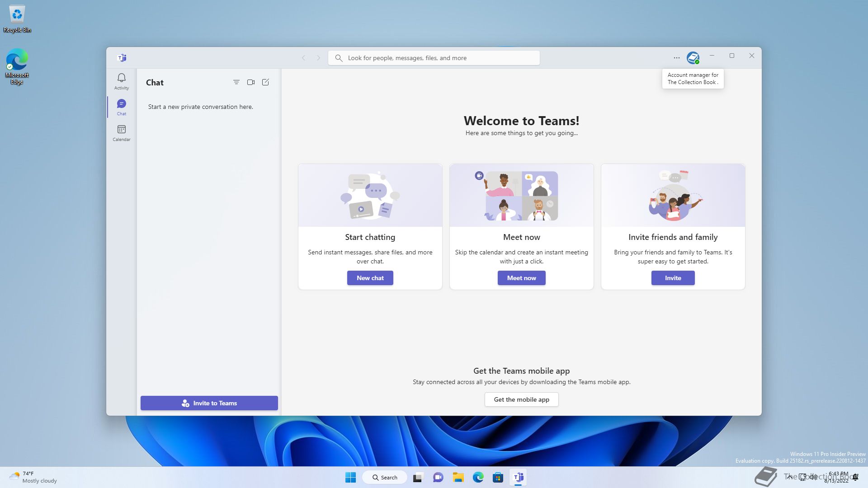Viewport: 868px width, 488px height.
Task: Minimize the Teams window
Action: pos(712,56)
